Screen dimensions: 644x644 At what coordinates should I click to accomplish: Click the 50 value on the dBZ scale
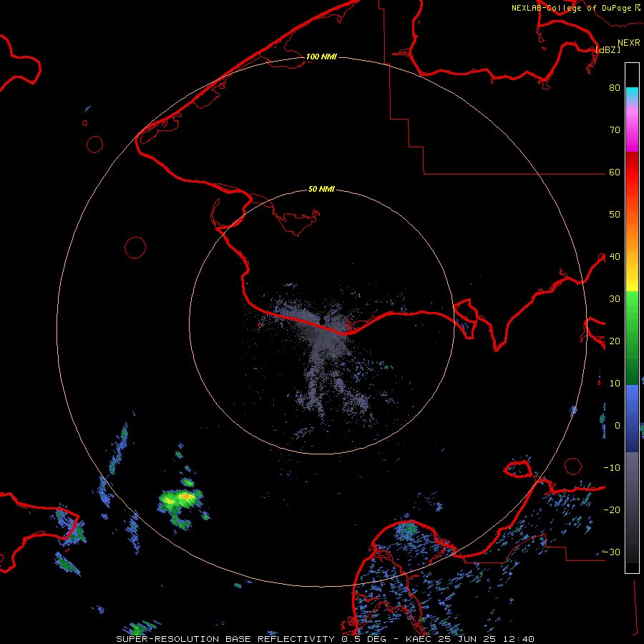(615, 215)
